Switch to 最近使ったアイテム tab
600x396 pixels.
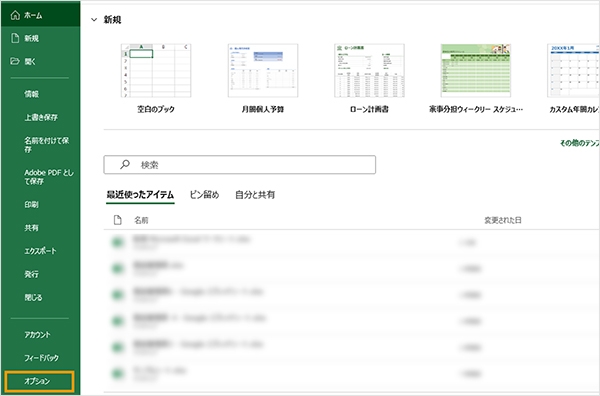point(140,195)
